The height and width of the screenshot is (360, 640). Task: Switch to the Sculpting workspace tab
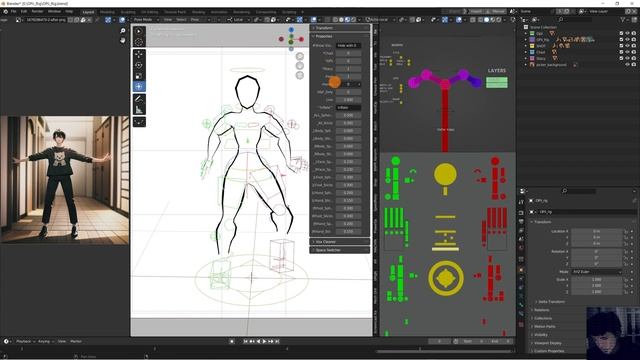128,12
